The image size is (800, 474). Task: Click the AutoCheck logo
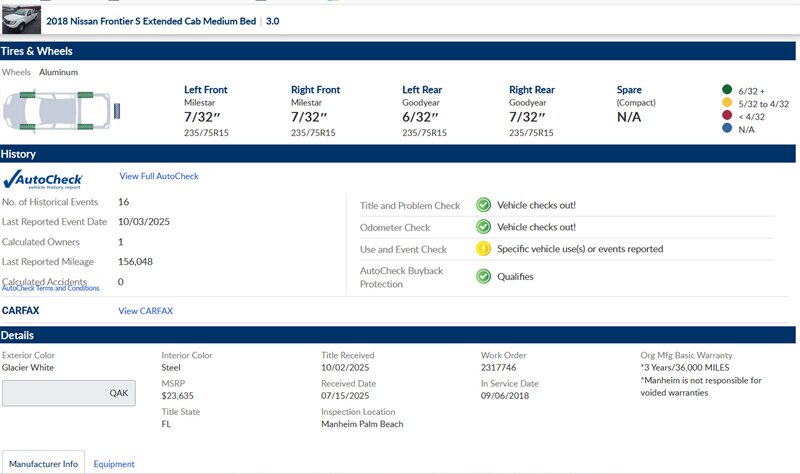pos(43,179)
